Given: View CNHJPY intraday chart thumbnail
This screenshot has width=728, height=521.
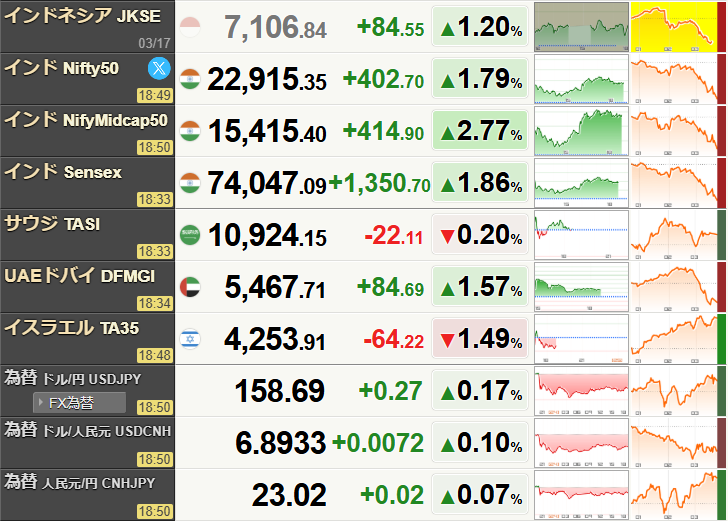Looking at the screenshot, I should (x=581, y=495).
